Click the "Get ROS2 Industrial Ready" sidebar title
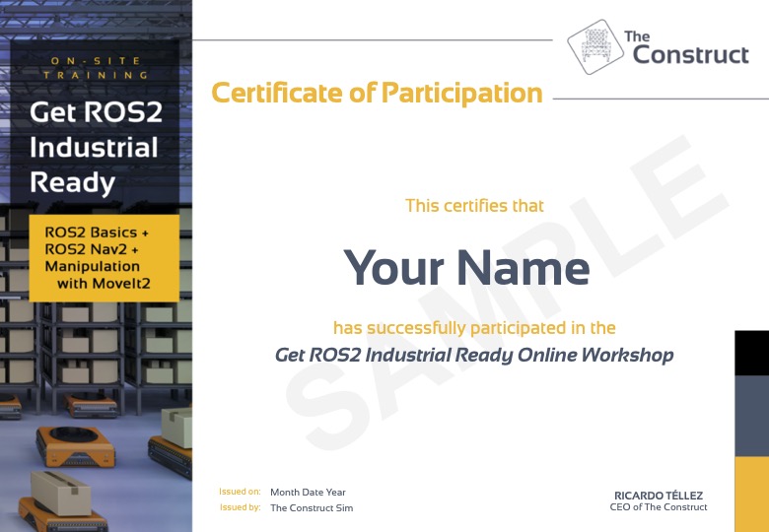Image resolution: width=769 pixels, height=532 pixels. (x=95, y=147)
